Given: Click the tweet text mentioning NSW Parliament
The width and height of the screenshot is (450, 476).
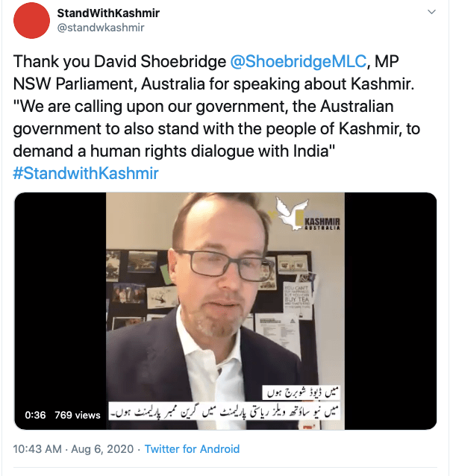Looking at the screenshot, I should point(213,84).
